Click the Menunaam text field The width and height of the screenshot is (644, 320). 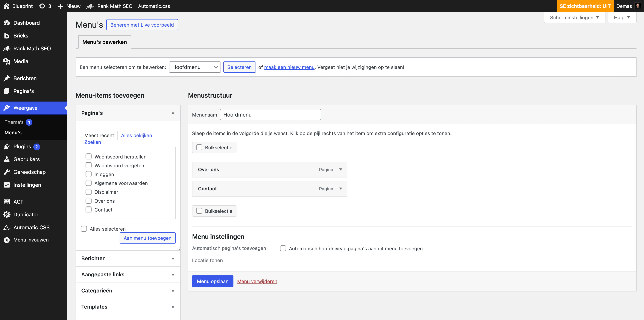click(270, 115)
